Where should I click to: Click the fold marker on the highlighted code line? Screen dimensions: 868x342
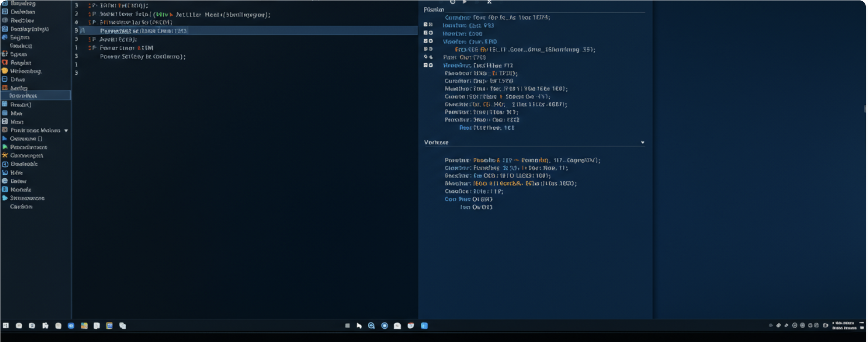[x=83, y=31]
